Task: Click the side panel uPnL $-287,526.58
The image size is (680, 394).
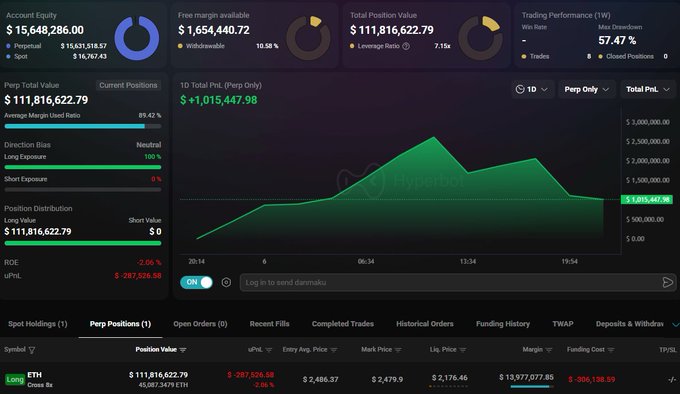Action: [x=138, y=276]
